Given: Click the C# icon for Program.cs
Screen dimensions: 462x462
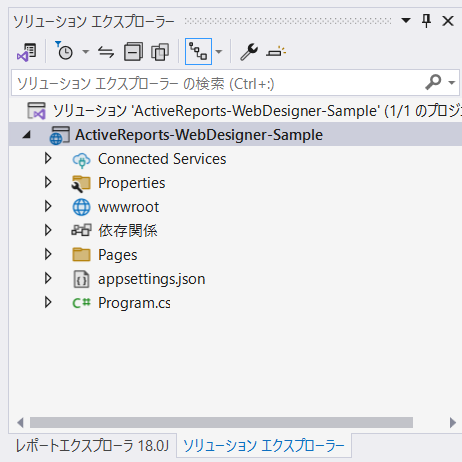Looking at the screenshot, I should click(81, 303).
